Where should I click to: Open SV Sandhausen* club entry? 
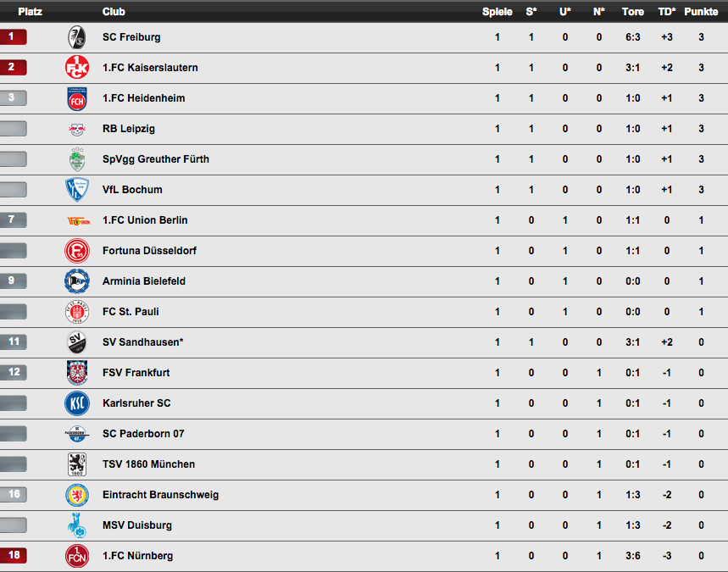(142, 342)
